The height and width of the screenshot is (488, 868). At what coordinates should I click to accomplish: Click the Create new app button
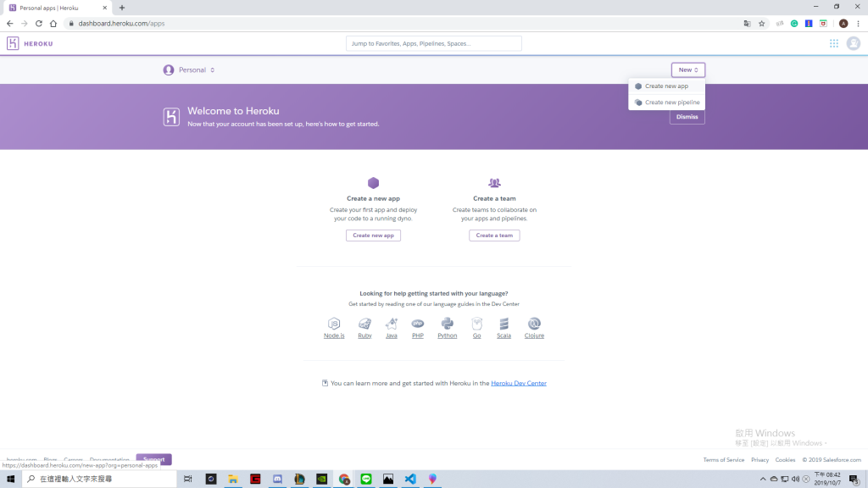(373, 236)
